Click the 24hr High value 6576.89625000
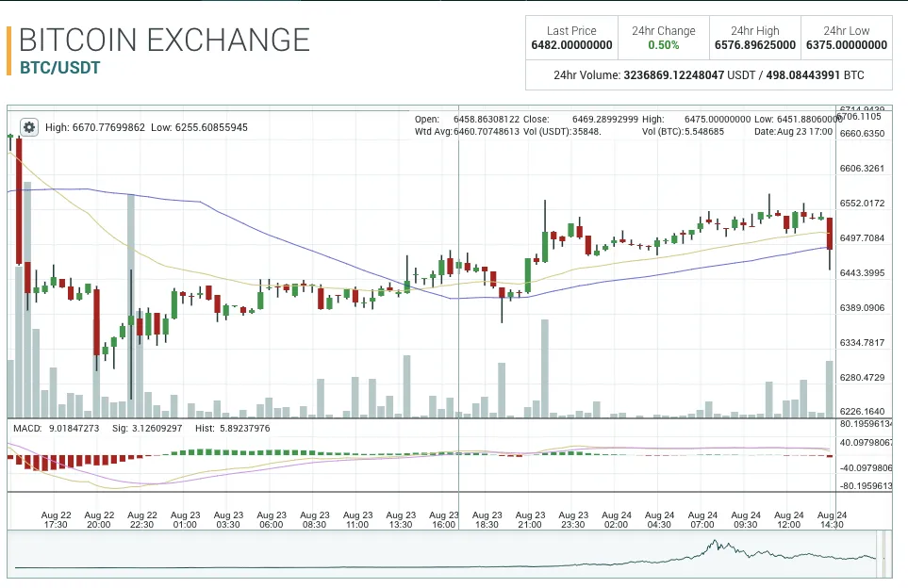Image resolution: width=908 pixels, height=588 pixels. click(755, 45)
